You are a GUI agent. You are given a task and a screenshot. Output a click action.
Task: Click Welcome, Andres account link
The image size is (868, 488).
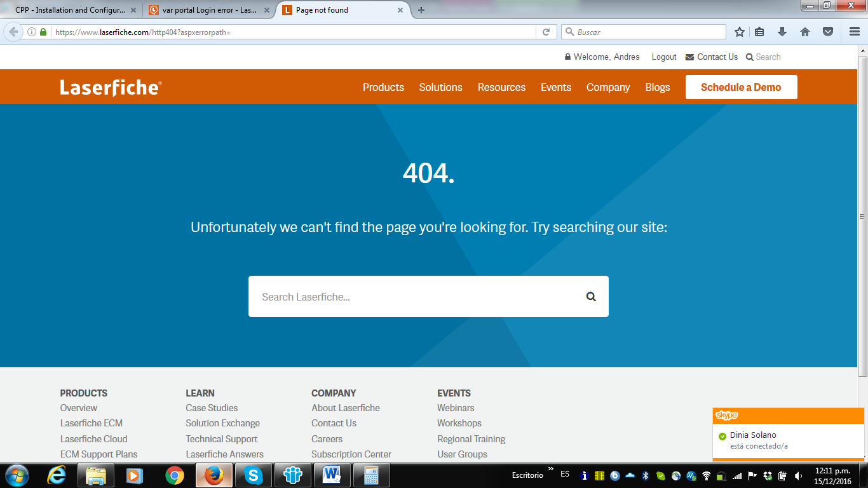pos(602,57)
